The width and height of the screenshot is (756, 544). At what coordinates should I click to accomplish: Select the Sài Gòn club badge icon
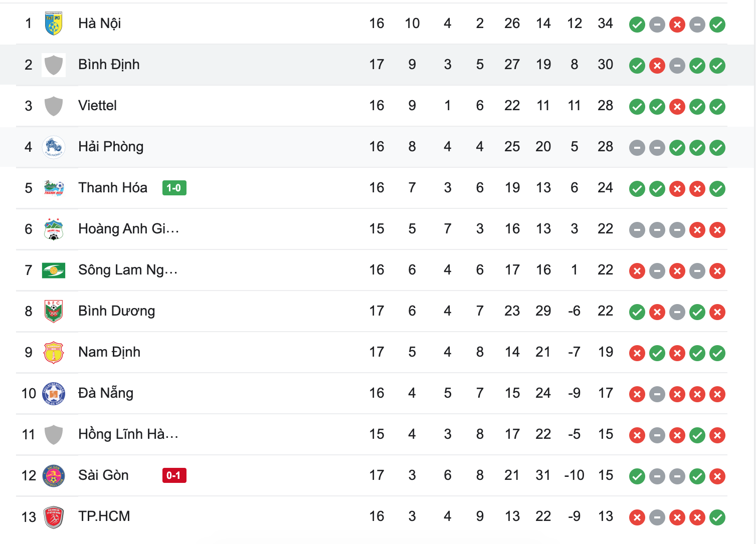coord(54,475)
